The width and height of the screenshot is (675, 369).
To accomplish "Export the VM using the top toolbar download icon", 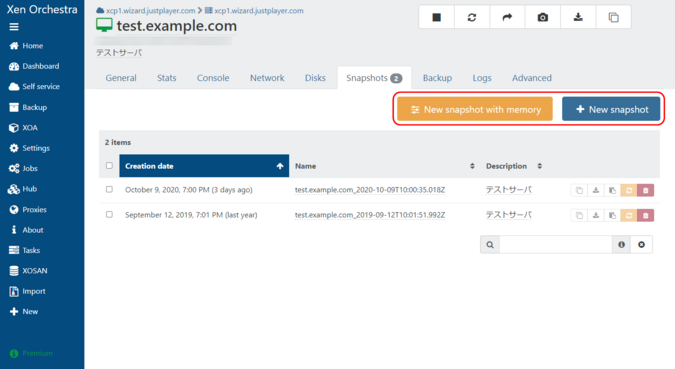I will pos(578,17).
